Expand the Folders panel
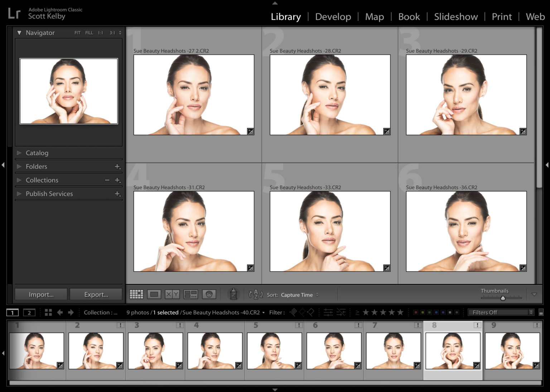The height and width of the screenshot is (392, 550). click(x=36, y=166)
